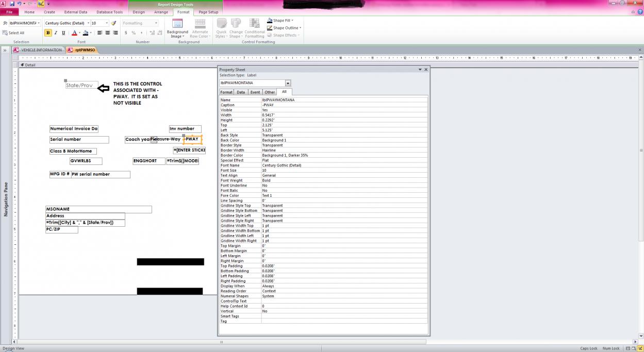Switch to the Page Setup ribbon tab
The image size is (644, 352).
[208, 12]
